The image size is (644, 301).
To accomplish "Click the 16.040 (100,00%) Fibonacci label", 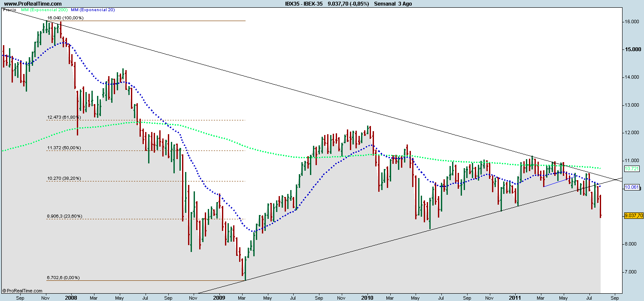I will (65, 18).
